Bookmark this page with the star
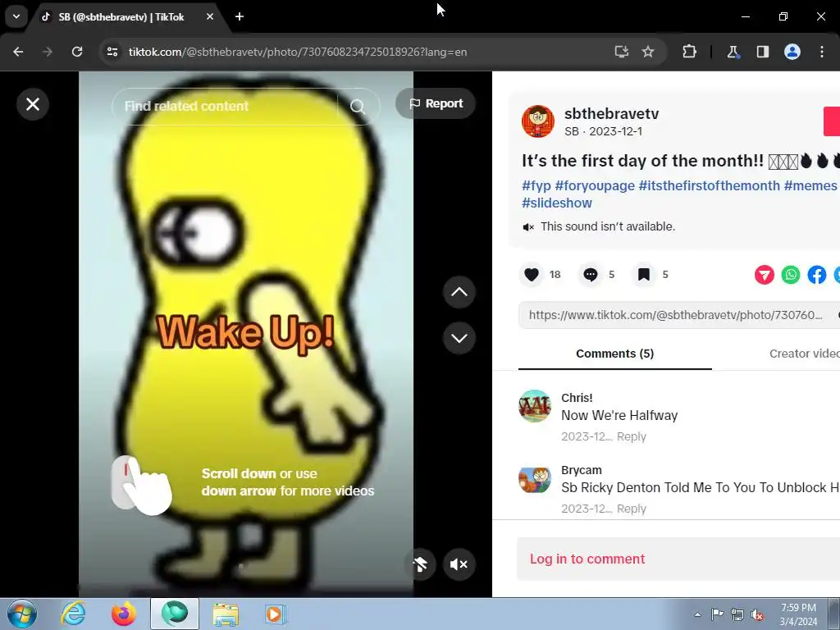Image resolution: width=840 pixels, height=630 pixels. (648, 52)
